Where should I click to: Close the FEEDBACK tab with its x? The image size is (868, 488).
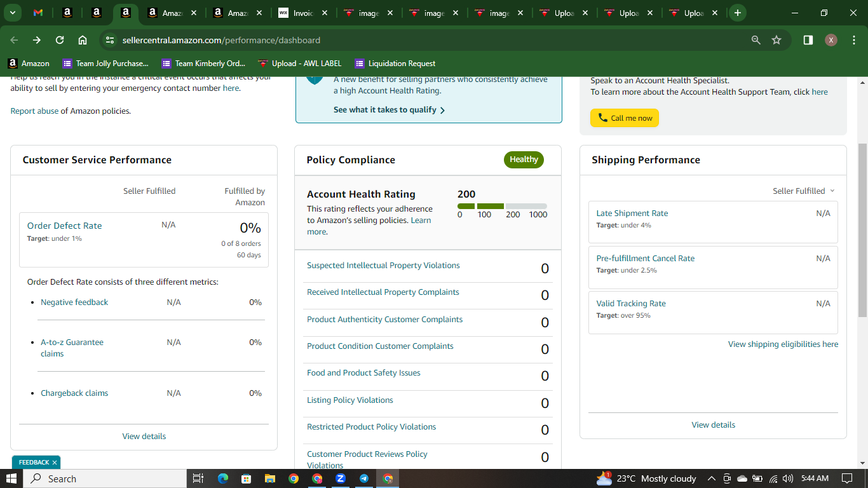point(55,463)
